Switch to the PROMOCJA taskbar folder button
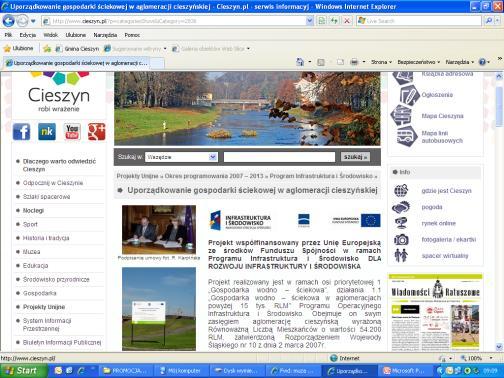 (x=127, y=371)
